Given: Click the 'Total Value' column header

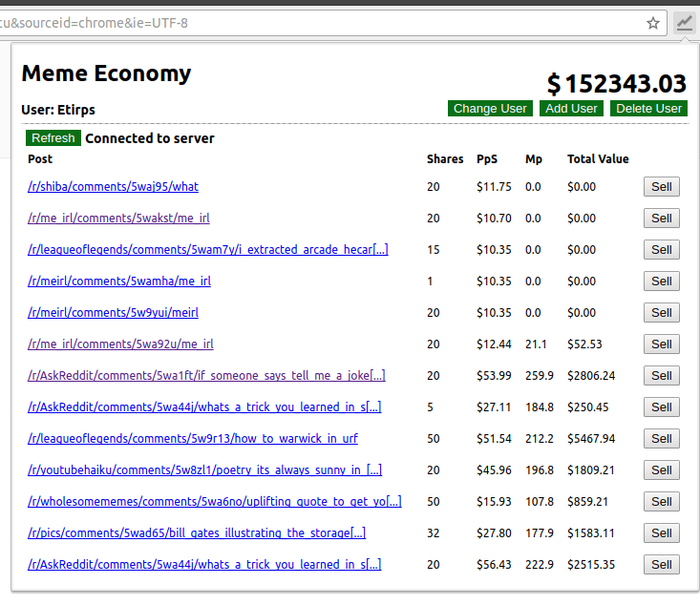Looking at the screenshot, I should pyautogui.click(x=598, y=158).
